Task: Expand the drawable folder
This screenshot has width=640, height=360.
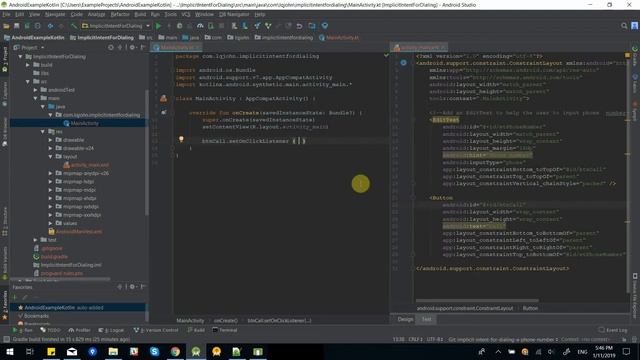Action: click(x=51, y=140)
